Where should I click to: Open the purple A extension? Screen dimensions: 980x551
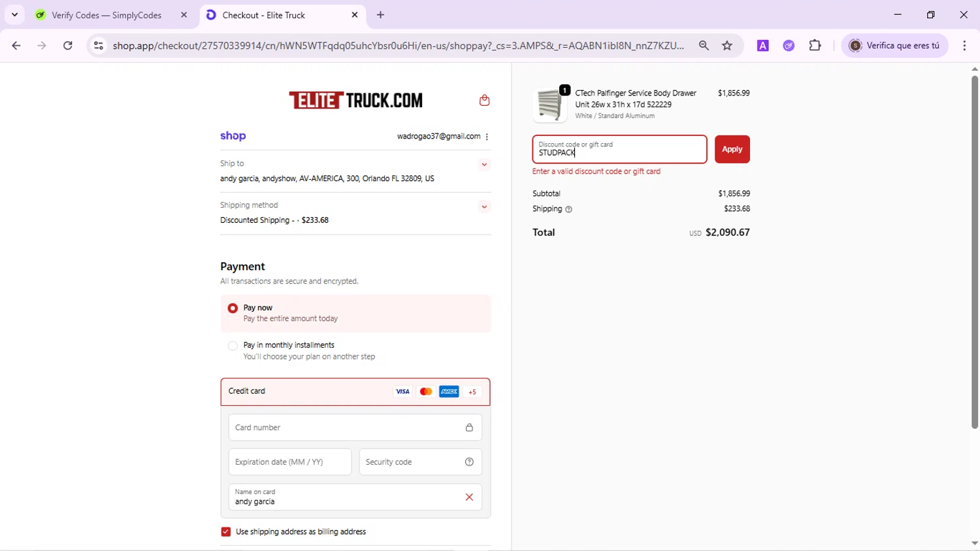762,46
